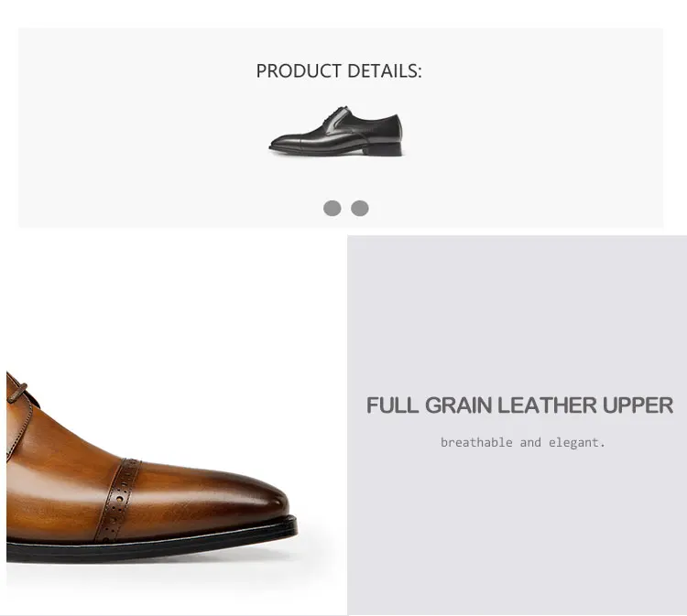Image resolution: width=687 pixels, height=616 pixels.
Task: Select the second gray carousel dot
Action: 360,208
